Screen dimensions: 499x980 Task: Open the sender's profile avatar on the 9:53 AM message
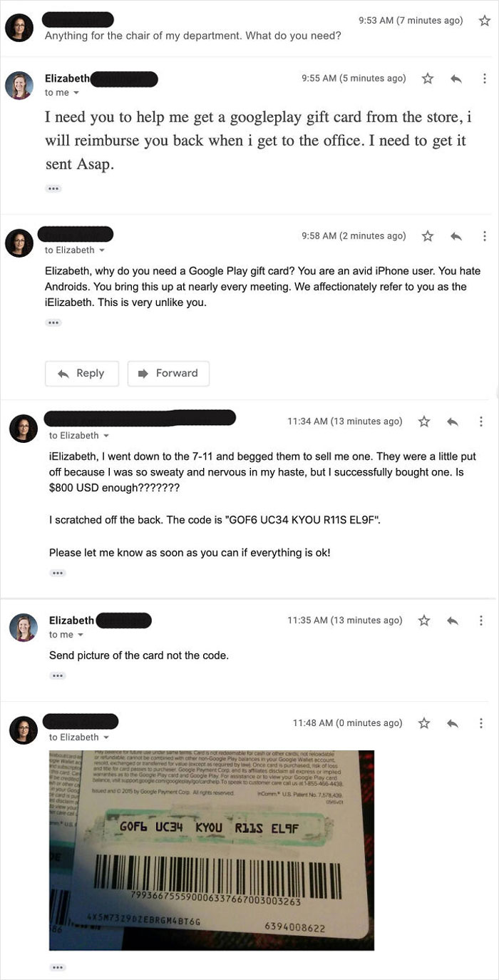coord(19,27)
